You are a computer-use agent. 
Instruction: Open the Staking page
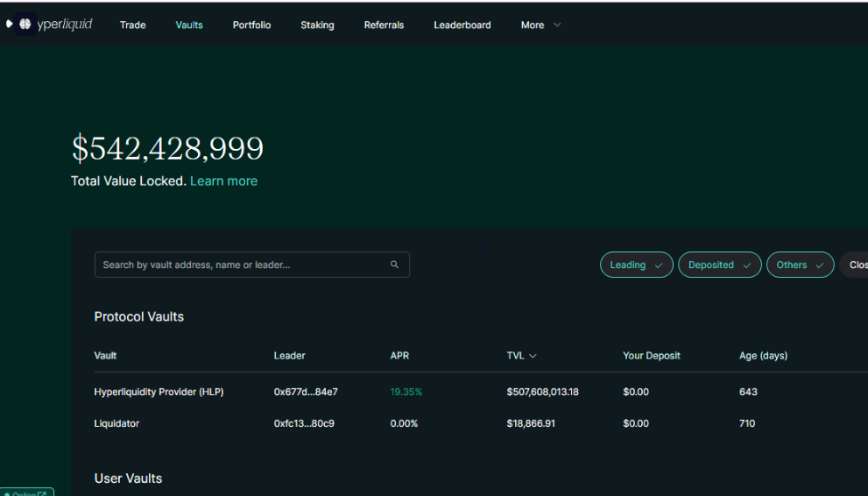[x=317, y=25]
